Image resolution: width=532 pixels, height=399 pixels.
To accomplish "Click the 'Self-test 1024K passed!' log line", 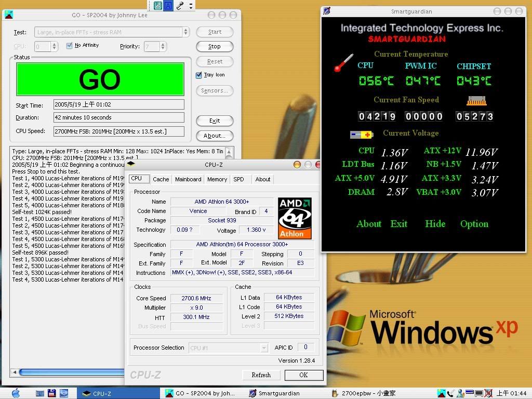I will click(x=42, y=212).
